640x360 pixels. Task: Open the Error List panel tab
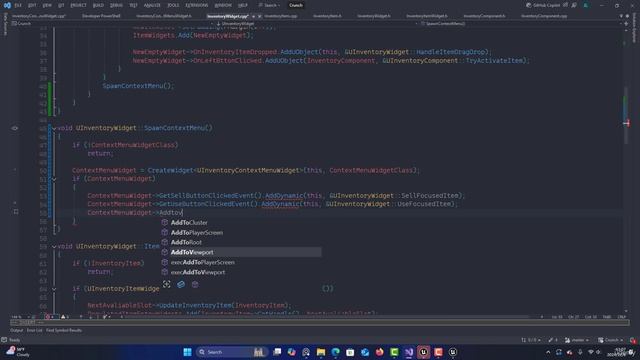(x=35, y=330)
